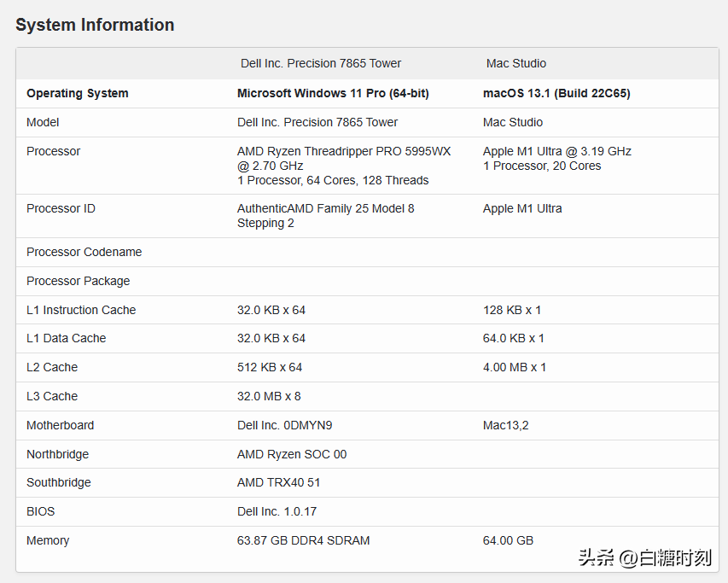Click the L2 Cache label
This screenshot has width=728, height=583.
click(x=52, y=368)
